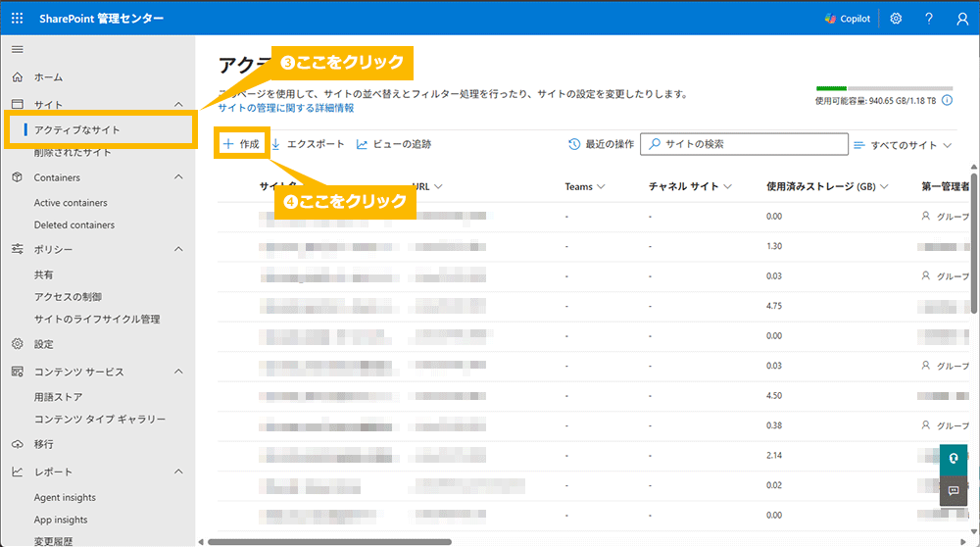Screen dimensions: 980x547
Task: Click the storage value 1.30
Action: [774, 246]
